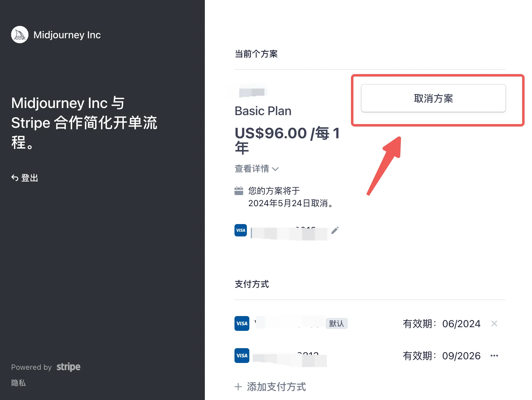This screenshot has height=400, width=532.
Task: Remove the card expiring 06/2024
Action: pyautogui.click(x=494, y=323)
